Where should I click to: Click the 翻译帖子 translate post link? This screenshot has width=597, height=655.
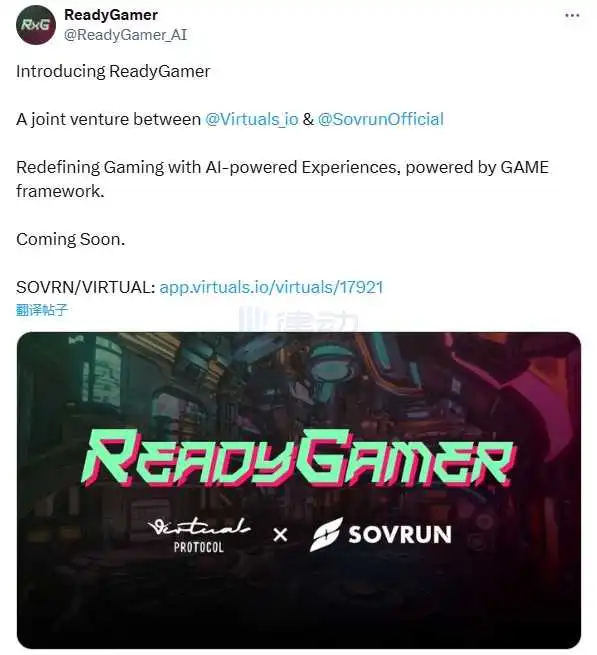click(x=42, y=310)
